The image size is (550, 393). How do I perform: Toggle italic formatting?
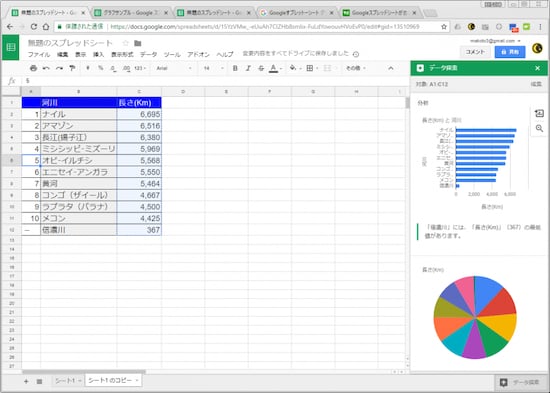(x=248, y=68)
